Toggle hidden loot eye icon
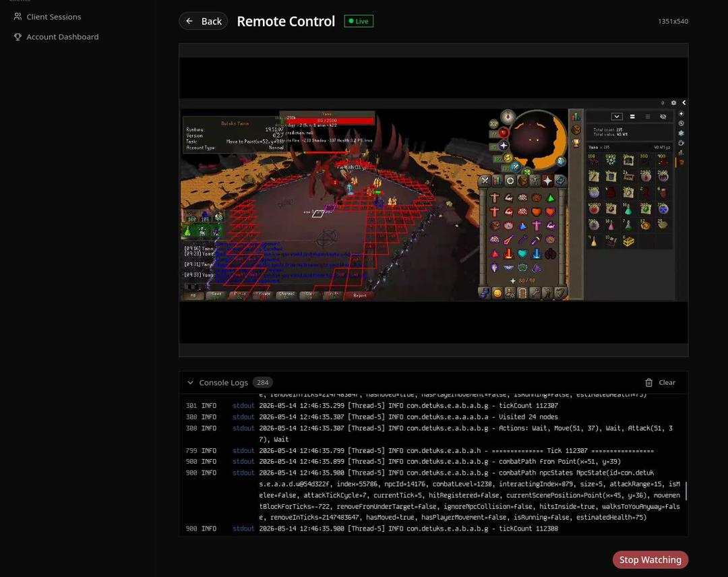Image resolution: width=728 pixels, height=577 pixels. pyautogui.click(x=663, y=117)
